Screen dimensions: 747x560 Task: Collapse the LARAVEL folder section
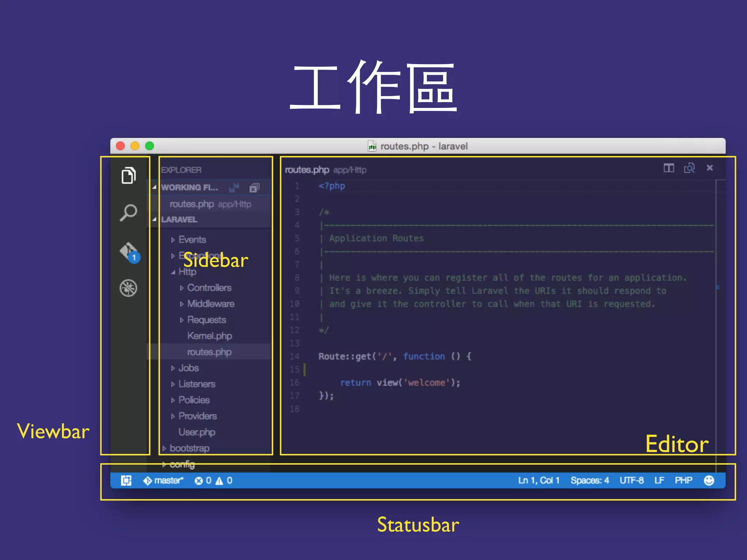click(x=154, y=219)
